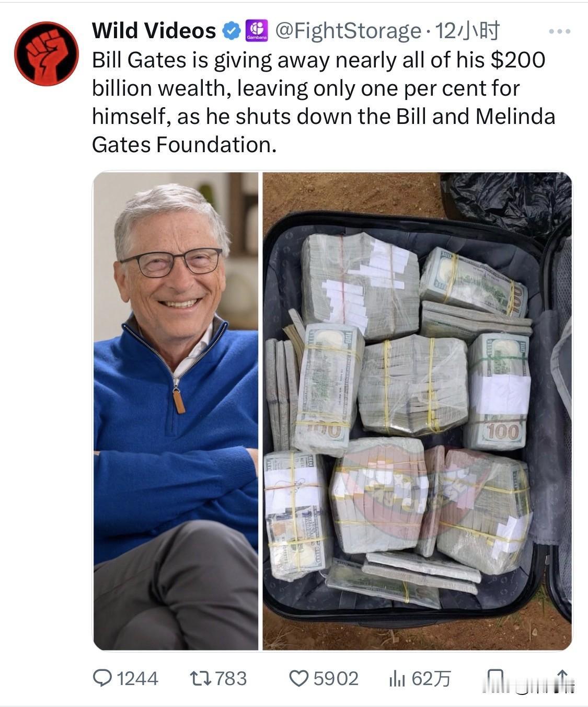Click the tweet text about Gates Foundation

tap(324, 102)
